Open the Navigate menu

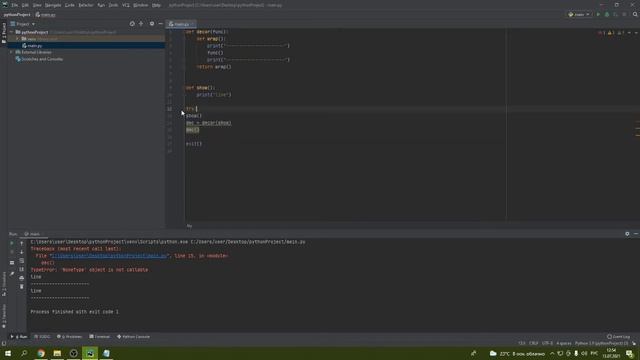[x=53, y=5]
